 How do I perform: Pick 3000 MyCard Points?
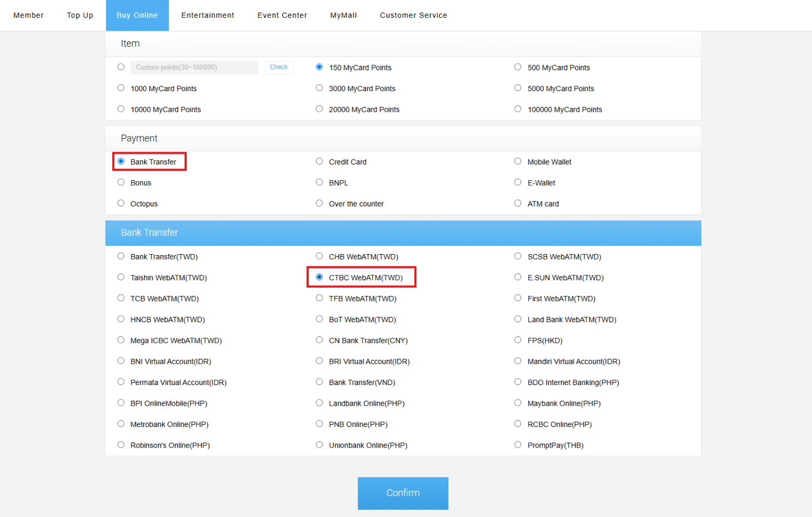(319, 88)
